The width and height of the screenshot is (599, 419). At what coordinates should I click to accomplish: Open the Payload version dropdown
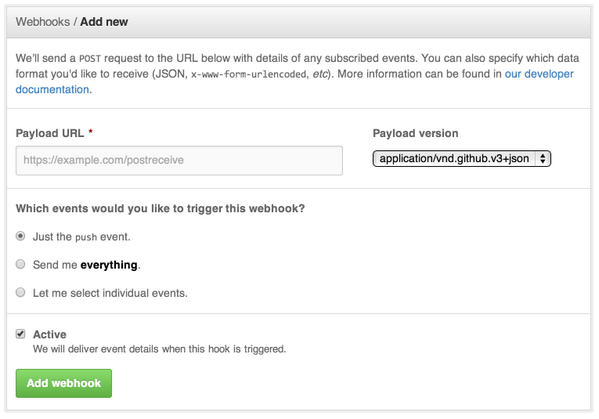pyautogui.click(x=461, y=159)
